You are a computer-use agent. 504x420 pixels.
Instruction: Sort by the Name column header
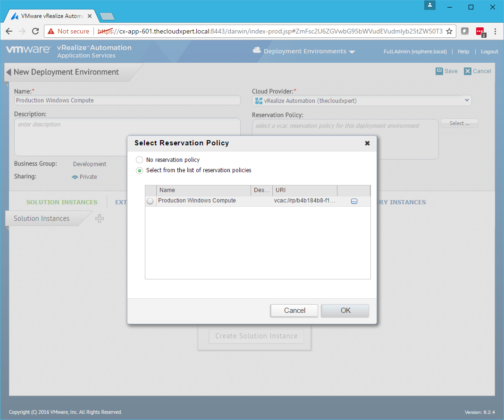click(x=203, y=190)
